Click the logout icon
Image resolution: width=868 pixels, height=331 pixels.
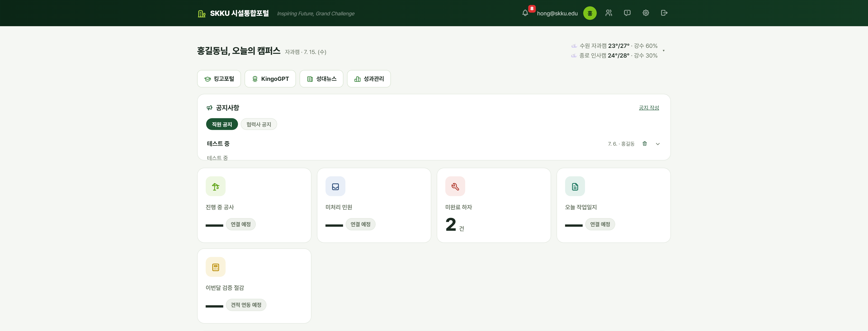[664, 13]
